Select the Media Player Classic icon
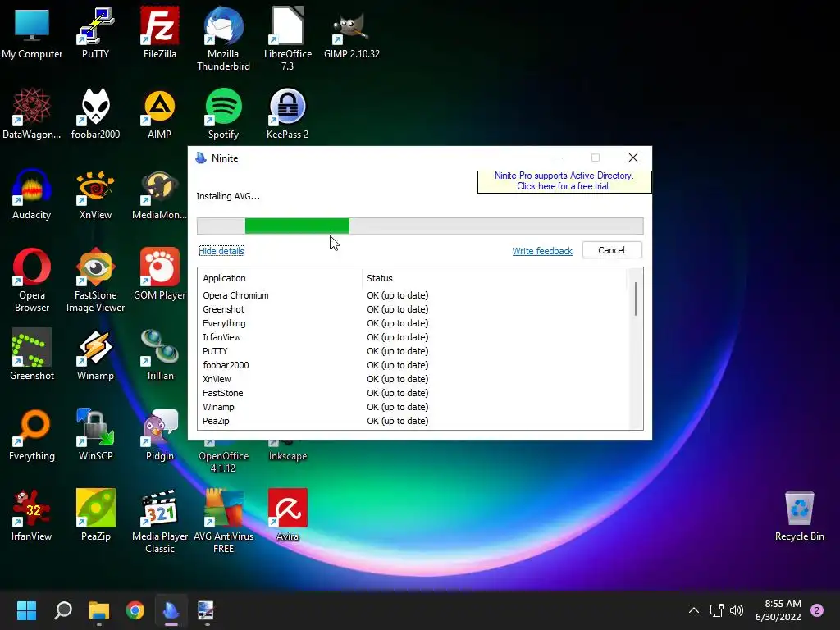Screen dimensions: 840x630 [160, 521]
